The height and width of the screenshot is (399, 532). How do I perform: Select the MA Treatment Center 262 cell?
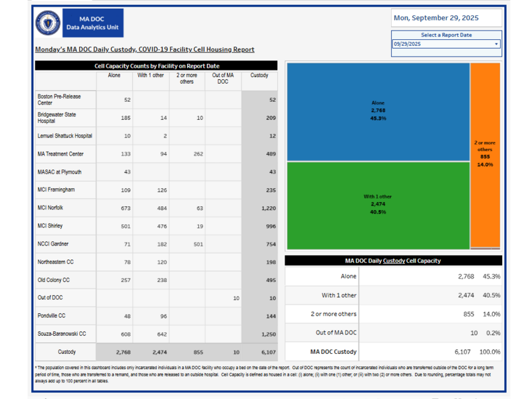pyautogui.click(x=187, y=154)
